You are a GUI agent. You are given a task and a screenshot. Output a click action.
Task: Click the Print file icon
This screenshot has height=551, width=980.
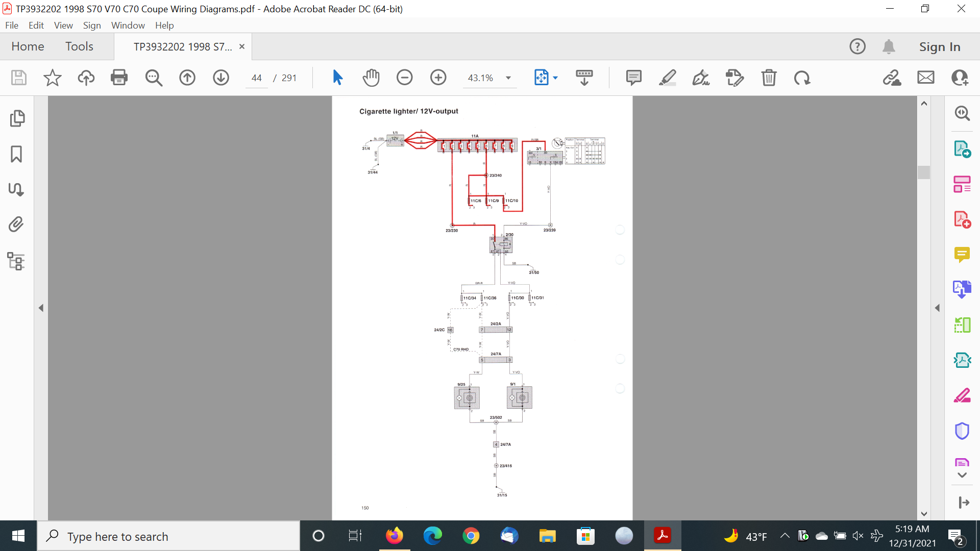coord(119,78)
